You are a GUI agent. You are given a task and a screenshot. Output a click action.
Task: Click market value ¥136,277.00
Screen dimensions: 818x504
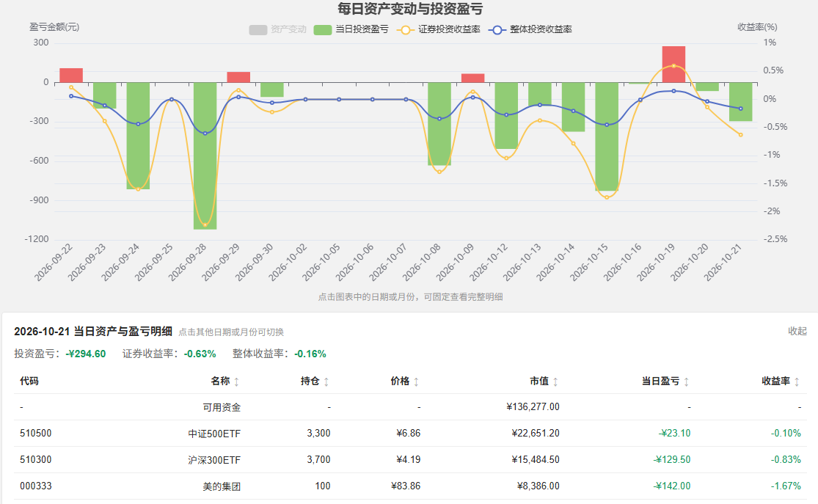pos(533,407)
